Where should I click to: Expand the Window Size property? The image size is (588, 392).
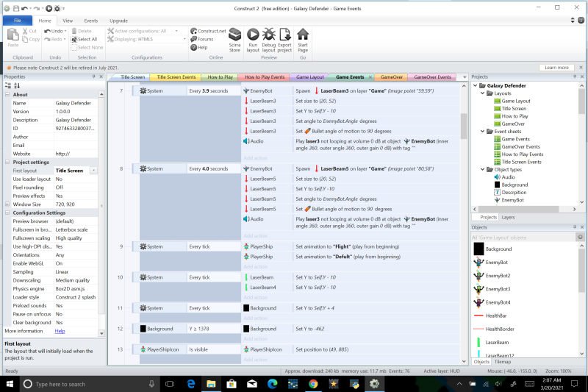(7, 204)
